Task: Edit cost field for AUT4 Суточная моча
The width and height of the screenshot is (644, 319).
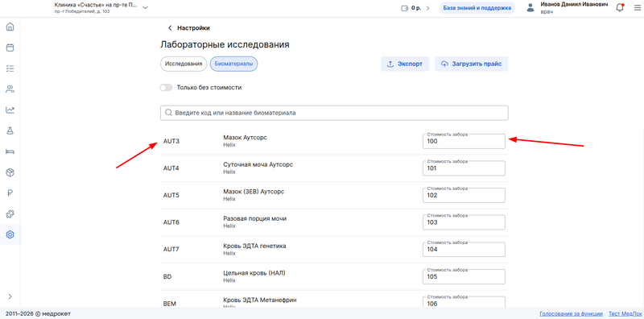Action: [x=464, y=168]
